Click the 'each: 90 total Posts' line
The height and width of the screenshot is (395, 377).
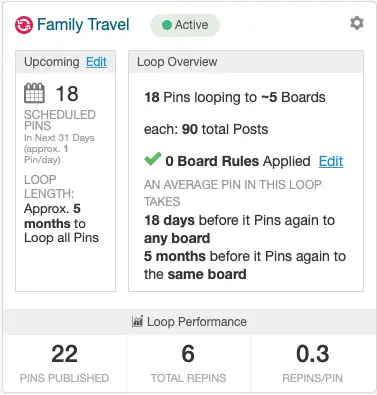click(206, 129)
